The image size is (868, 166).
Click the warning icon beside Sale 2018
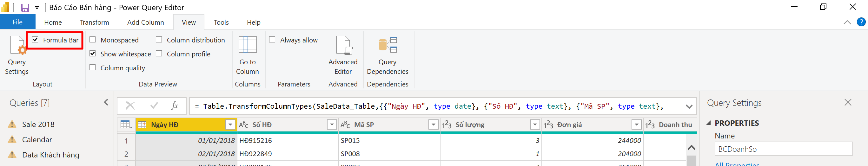click(12, 124)
